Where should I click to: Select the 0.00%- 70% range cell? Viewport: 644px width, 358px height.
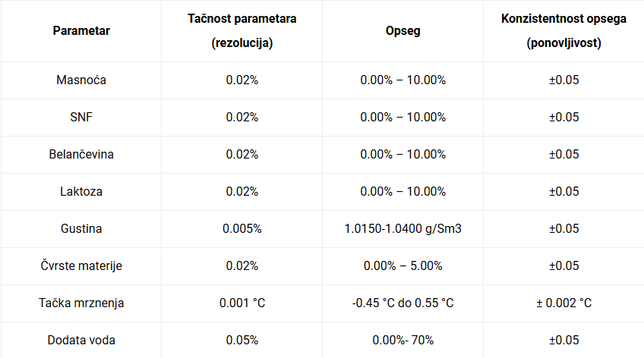[402, 341]
